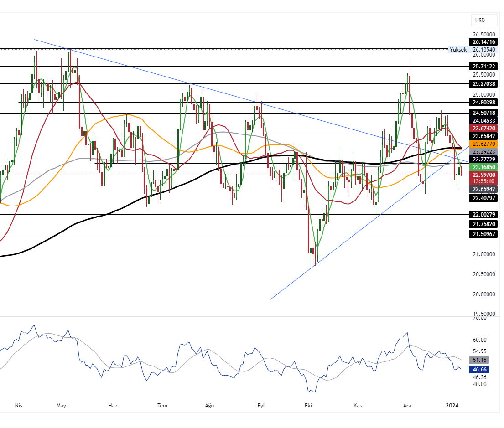Click the red 22.99700 current price label
This screenshot has width=504, height=428.
tap(484, 175)
